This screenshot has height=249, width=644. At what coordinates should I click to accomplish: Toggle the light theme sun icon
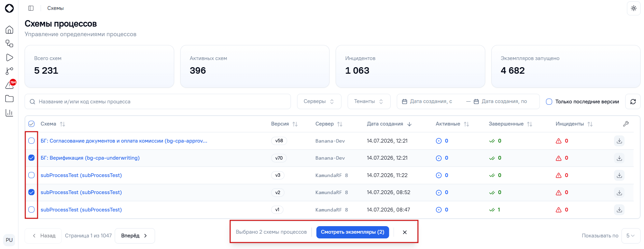tap(634, 8)
